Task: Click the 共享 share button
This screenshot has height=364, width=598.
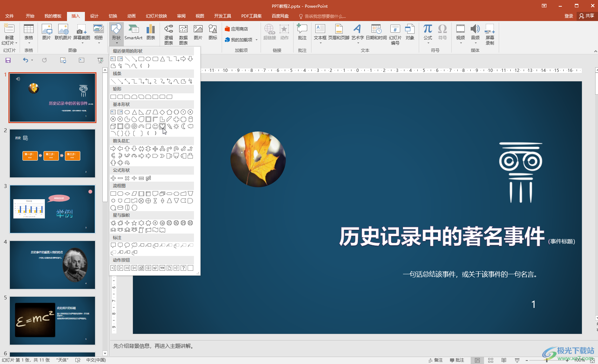Action: pos(587,16)
